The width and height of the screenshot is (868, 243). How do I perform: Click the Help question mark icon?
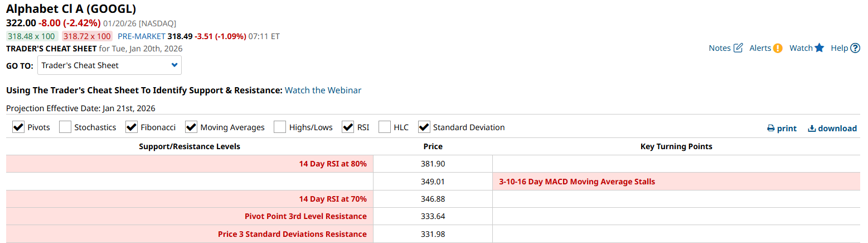(x=855, y=48)
